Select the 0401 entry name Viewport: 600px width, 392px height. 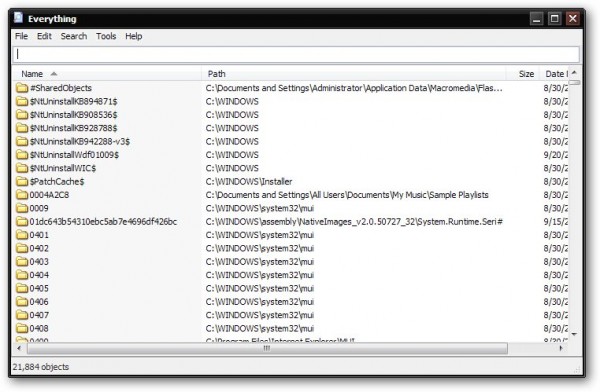tap(39, 235)
